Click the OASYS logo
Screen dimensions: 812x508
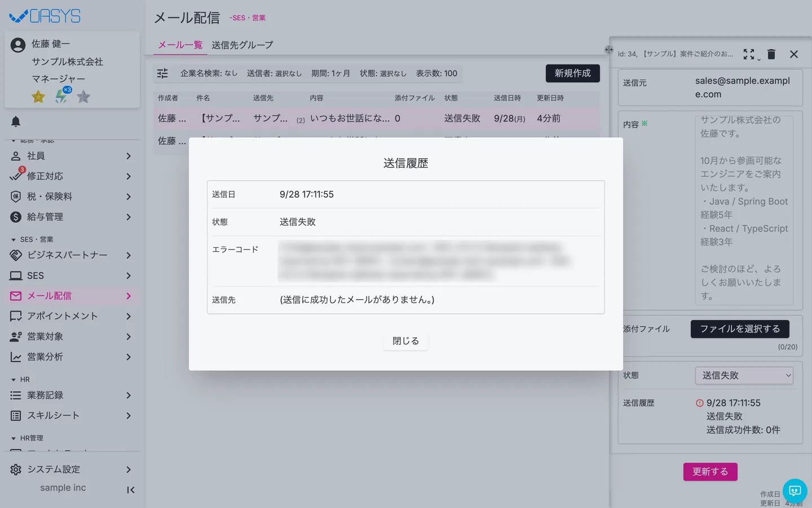tap(45, 16)
